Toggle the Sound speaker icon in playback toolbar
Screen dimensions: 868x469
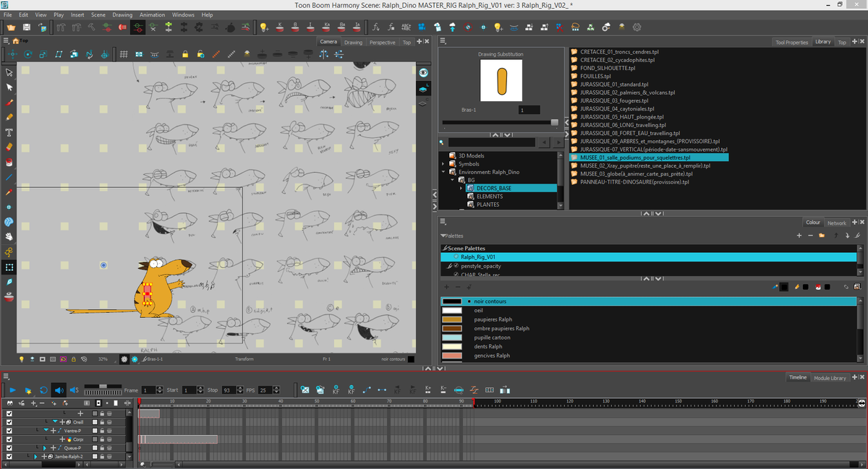pos(59,390)
